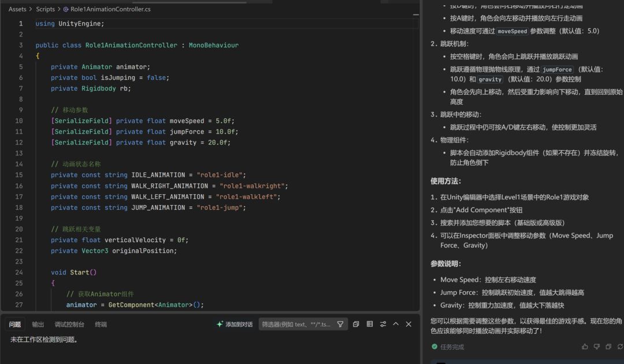Viewport: 624px width, 364px height.
Task: Click the thumbs down feedback icon
Action: [596, 347]
